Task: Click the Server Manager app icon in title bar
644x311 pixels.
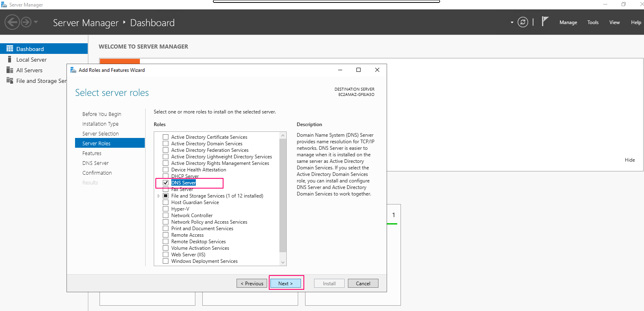Action: tap(4, 4)
